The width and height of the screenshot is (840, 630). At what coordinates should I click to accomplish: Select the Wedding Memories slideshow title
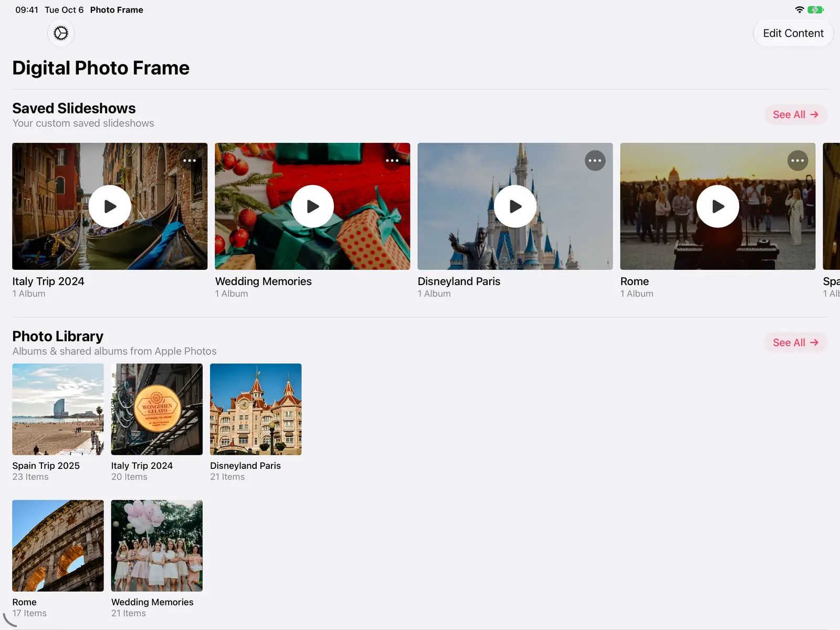point(263,281)
